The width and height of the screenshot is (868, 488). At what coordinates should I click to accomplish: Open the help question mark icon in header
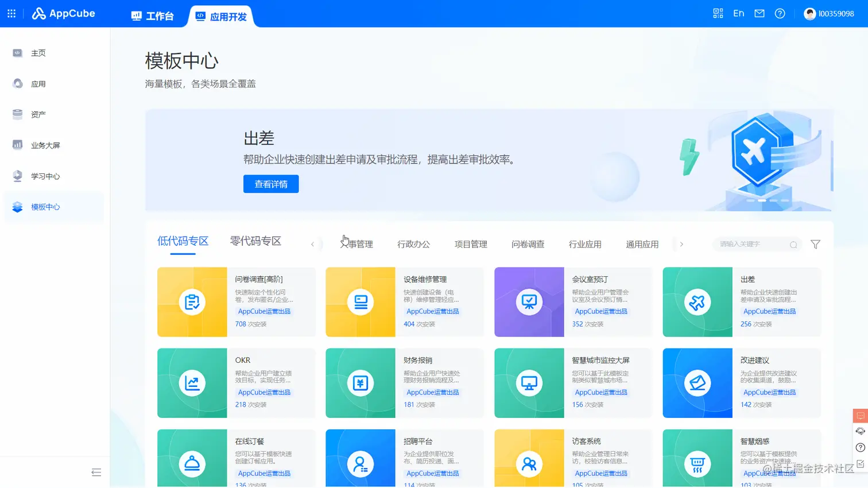780,13
